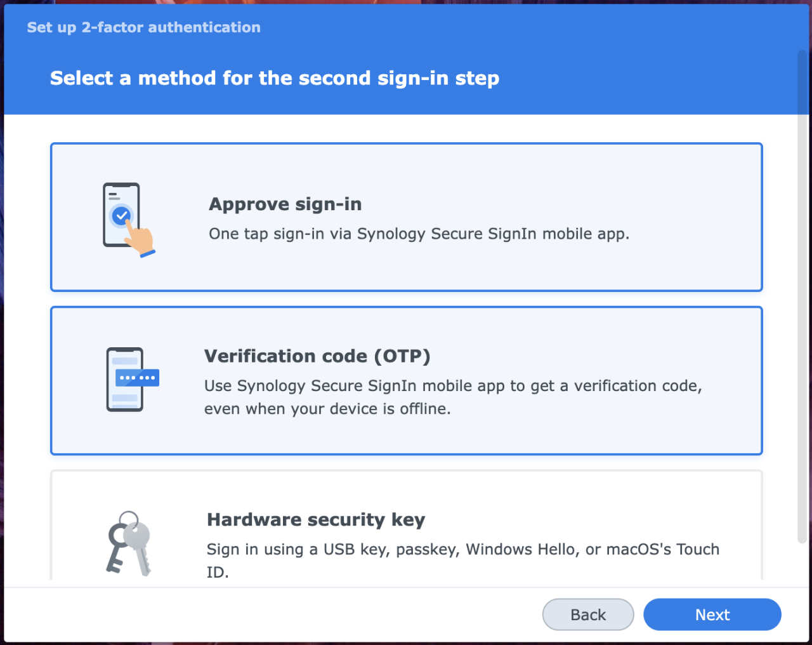Click the vertical scrollbar thumb on the right
Screen dimensions: 812x645
802,296
